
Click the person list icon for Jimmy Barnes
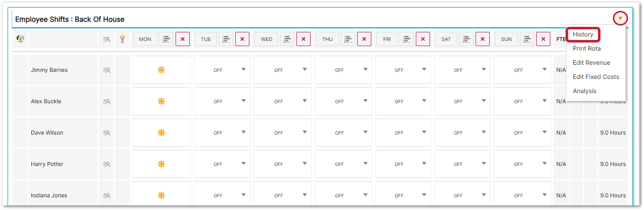click(x=107, y=70)
